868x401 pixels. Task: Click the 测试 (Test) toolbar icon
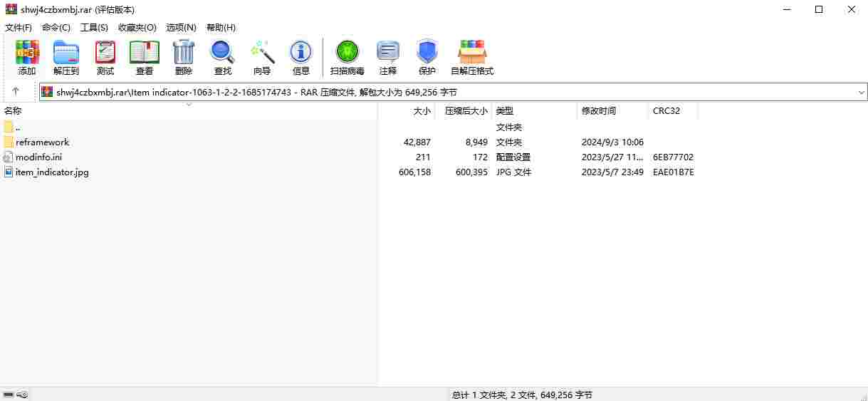pos(105,52)
